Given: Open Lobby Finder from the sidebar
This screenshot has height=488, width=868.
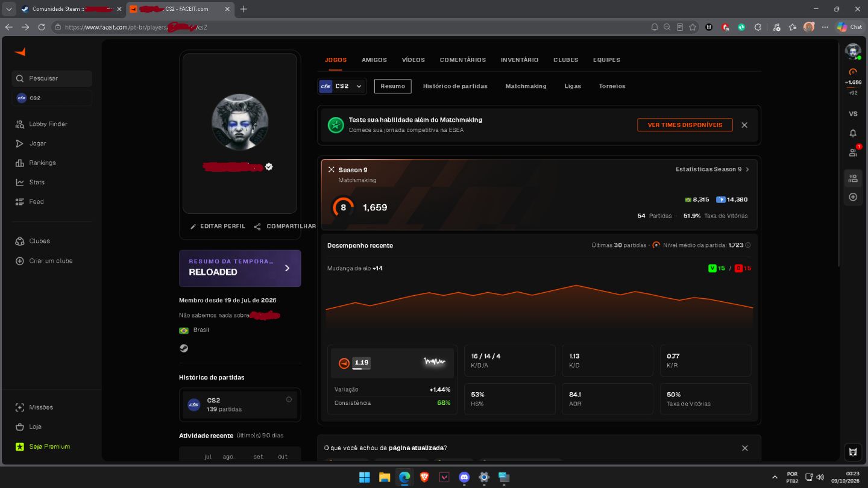Looking at the screenshot, I should click(x=42, y=124).
